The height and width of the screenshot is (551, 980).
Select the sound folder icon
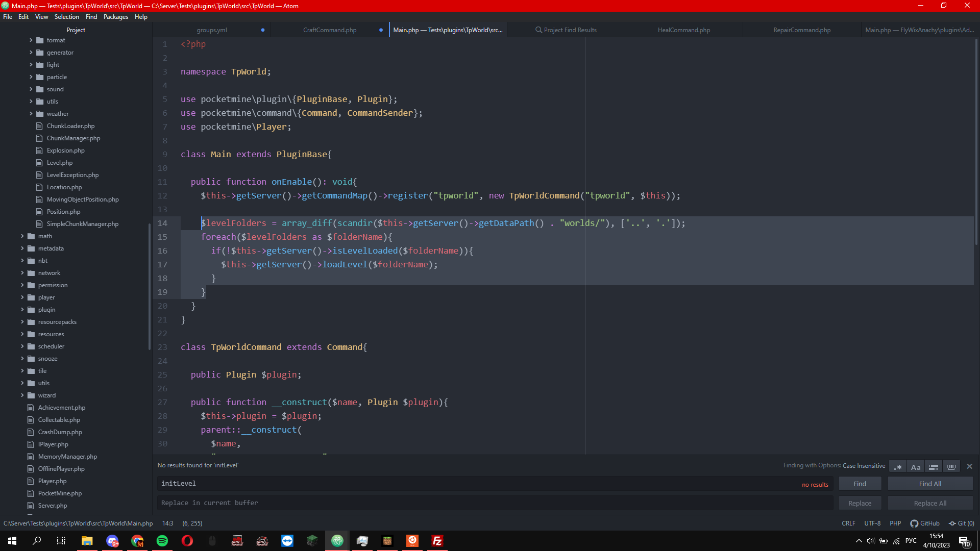(40, 89)
